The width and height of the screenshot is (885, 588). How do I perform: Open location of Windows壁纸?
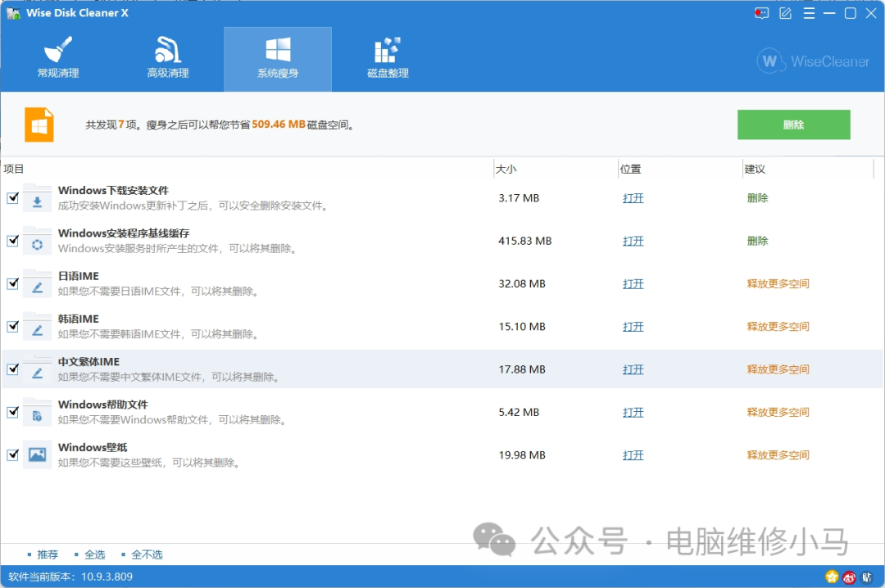pos(633,455)
